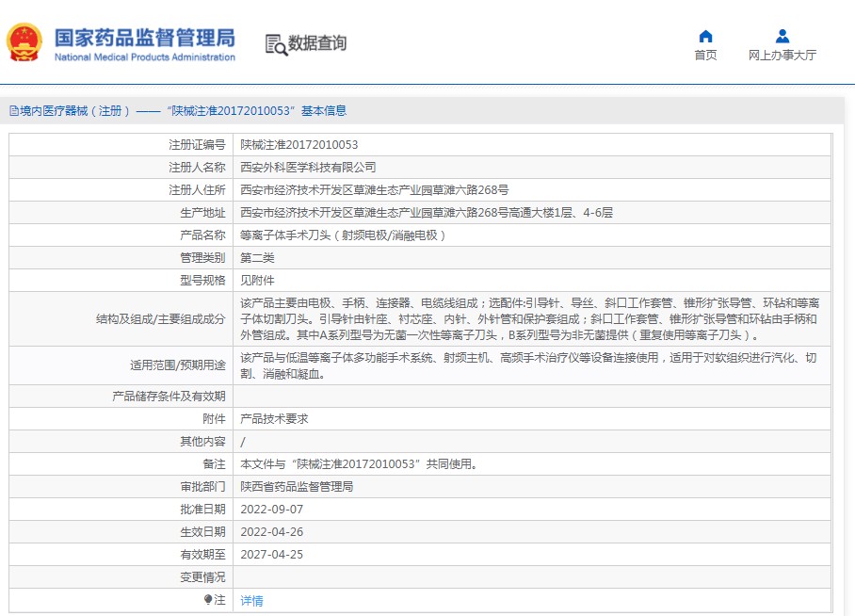Image resolution: width=855 pixels, height=616 pixels.
Task: Click the 有效期至 value 2027-04-25
Action: click(x=272, y=555)
